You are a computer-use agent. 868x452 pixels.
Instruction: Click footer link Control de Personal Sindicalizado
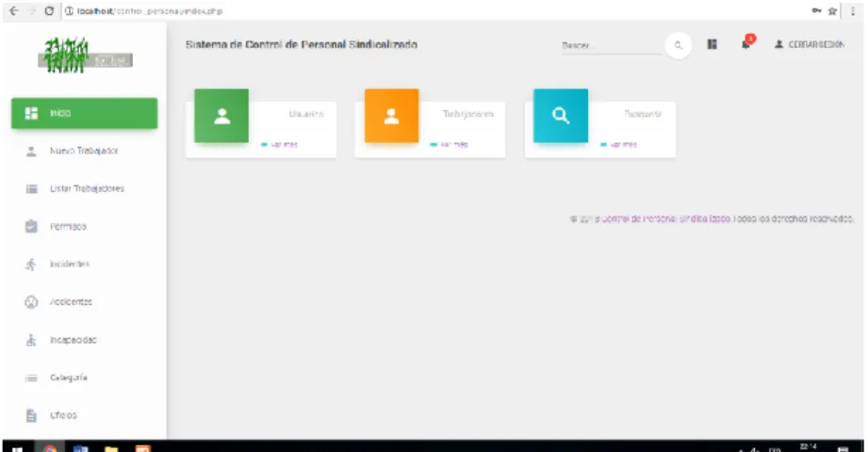tap(666, 219)
